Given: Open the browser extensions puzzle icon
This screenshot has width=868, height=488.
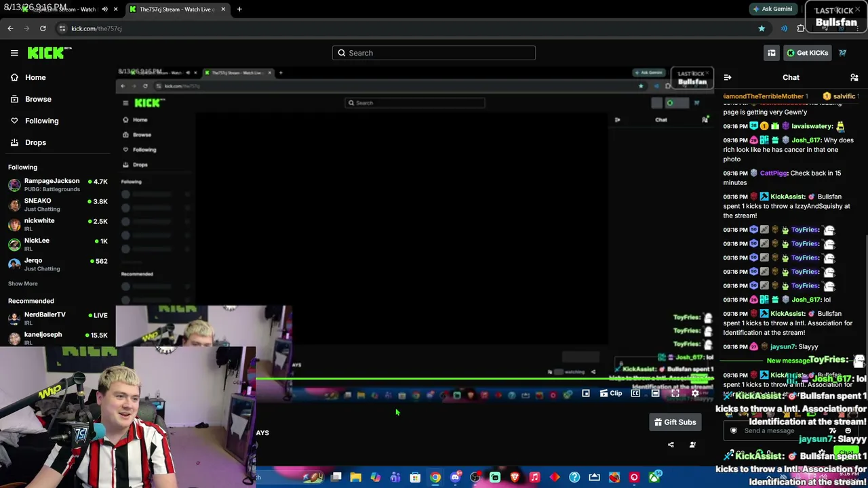Looking at the screenshot, I should 802,28.
